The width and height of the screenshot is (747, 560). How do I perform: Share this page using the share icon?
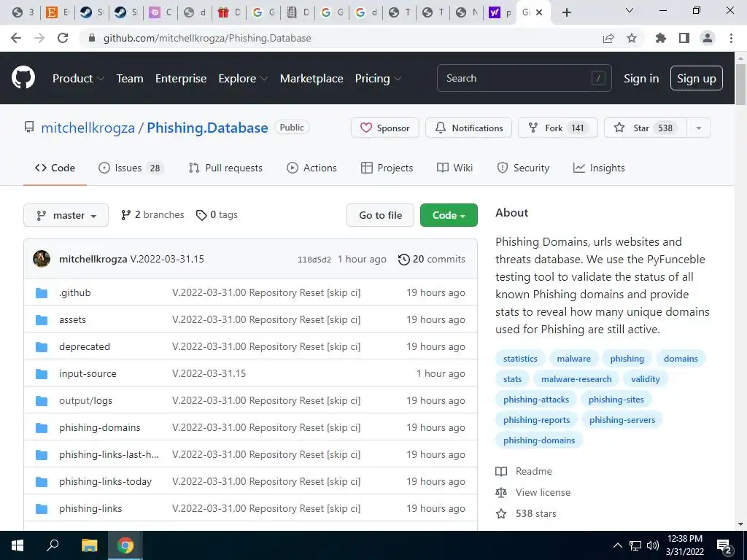tap(608, 38)
